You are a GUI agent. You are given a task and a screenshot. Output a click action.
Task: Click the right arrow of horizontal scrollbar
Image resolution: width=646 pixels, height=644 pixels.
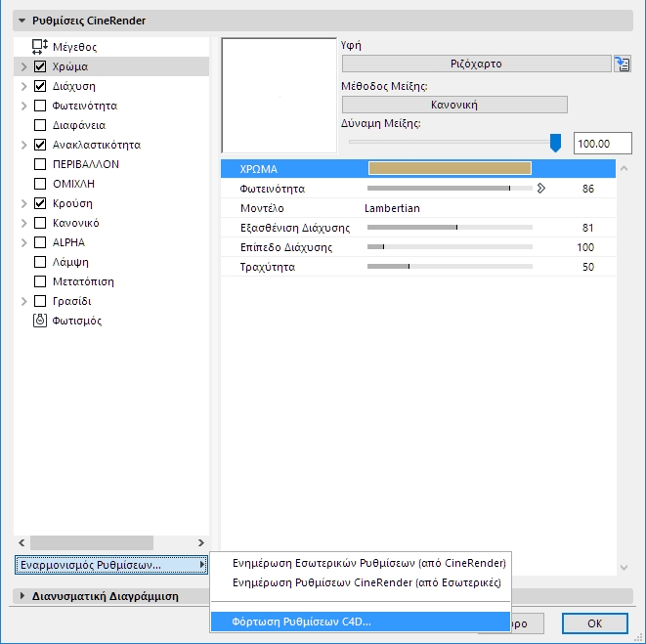click(x=200, y=542)
